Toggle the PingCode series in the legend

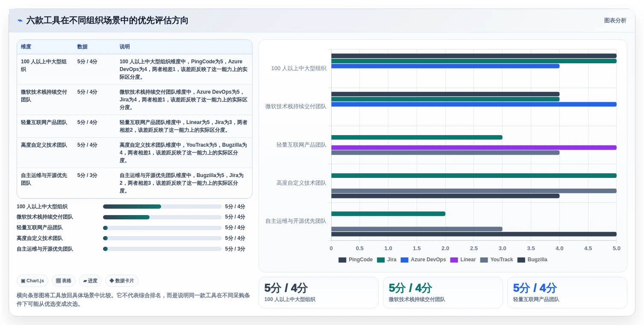[x=356, y=260]
